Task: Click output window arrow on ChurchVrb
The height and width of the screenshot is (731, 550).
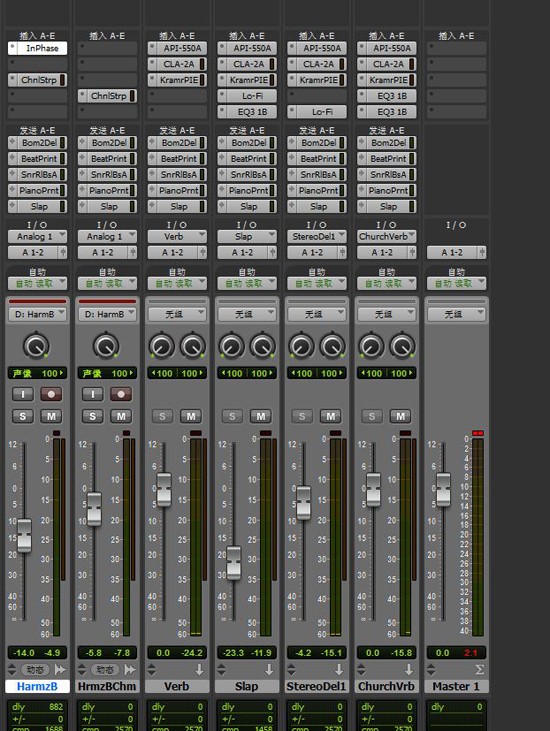Action: (409, 669)
